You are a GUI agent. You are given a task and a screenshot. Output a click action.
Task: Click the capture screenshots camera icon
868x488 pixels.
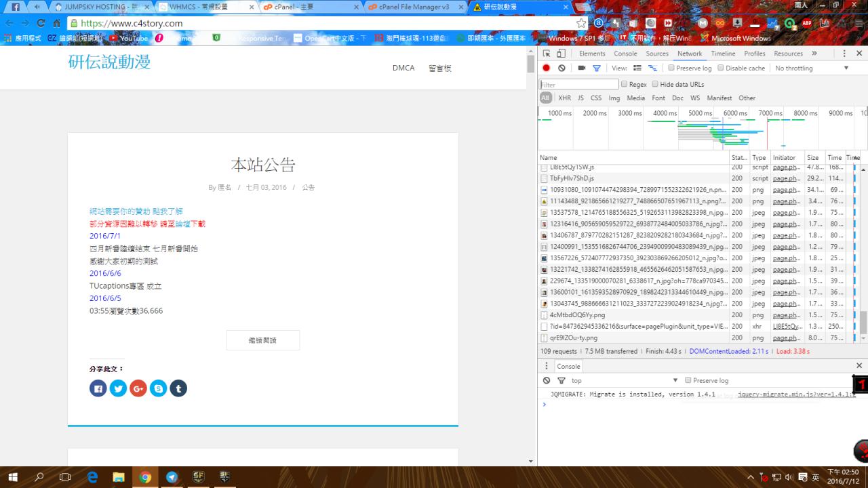pyautogui.click(x=581, y=68)
